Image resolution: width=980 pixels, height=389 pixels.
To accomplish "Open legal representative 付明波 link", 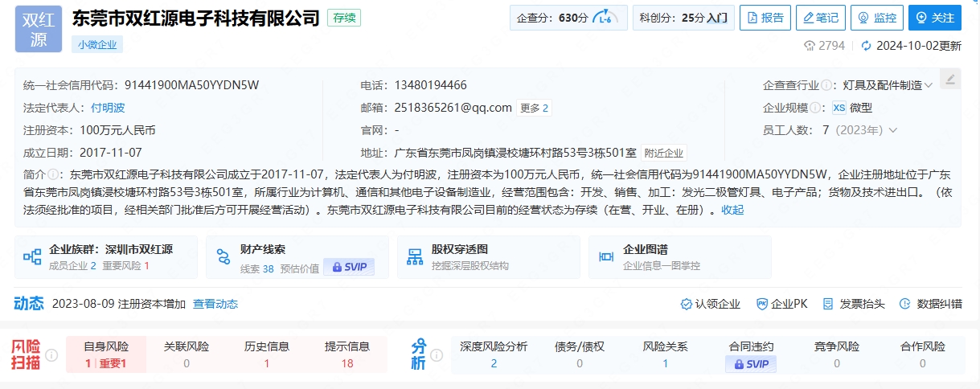I will coord(107,108).
